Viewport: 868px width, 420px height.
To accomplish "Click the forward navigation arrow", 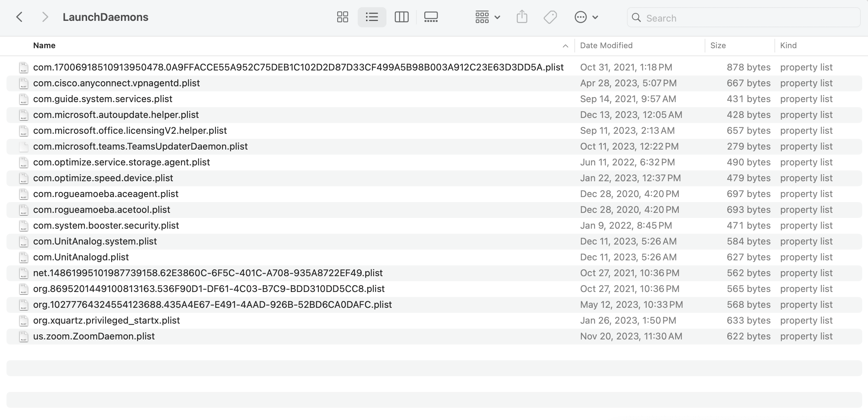I will (45, 17).
